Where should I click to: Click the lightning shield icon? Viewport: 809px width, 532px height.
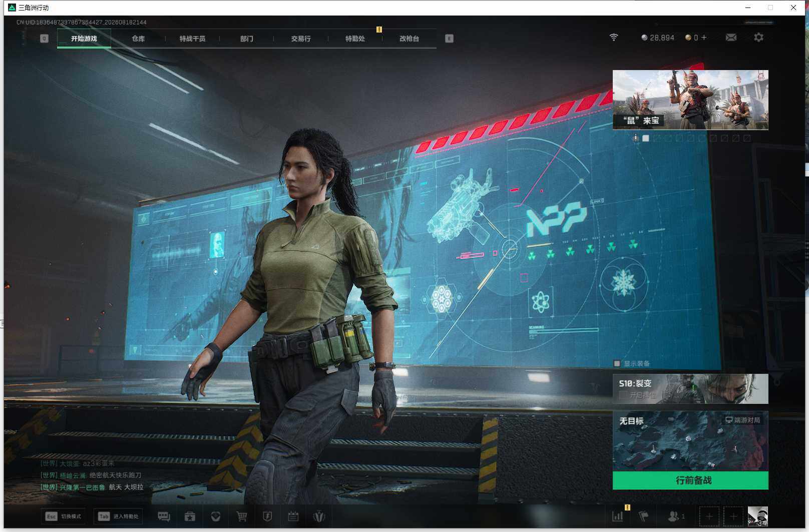[267, 516]
